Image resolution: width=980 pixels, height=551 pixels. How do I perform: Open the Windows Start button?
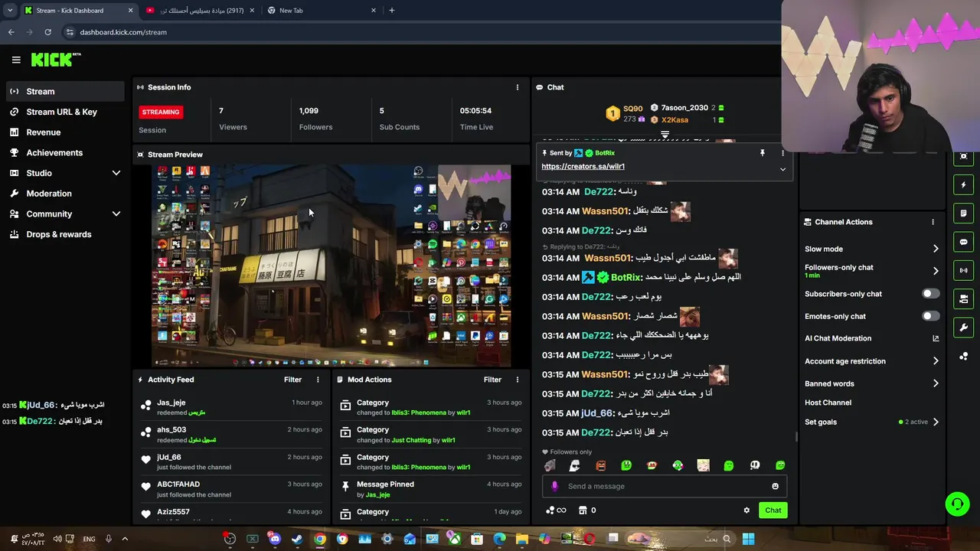pyautogui.click(x=748, y=539)
